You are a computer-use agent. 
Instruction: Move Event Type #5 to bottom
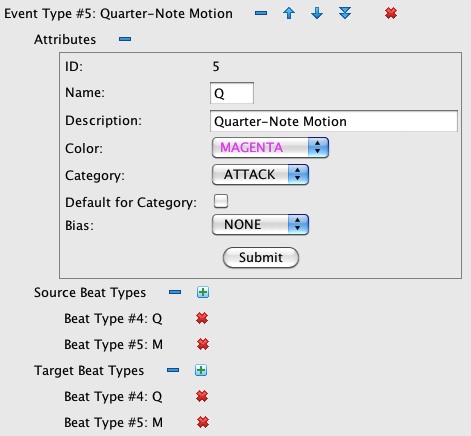pos(345,13)
